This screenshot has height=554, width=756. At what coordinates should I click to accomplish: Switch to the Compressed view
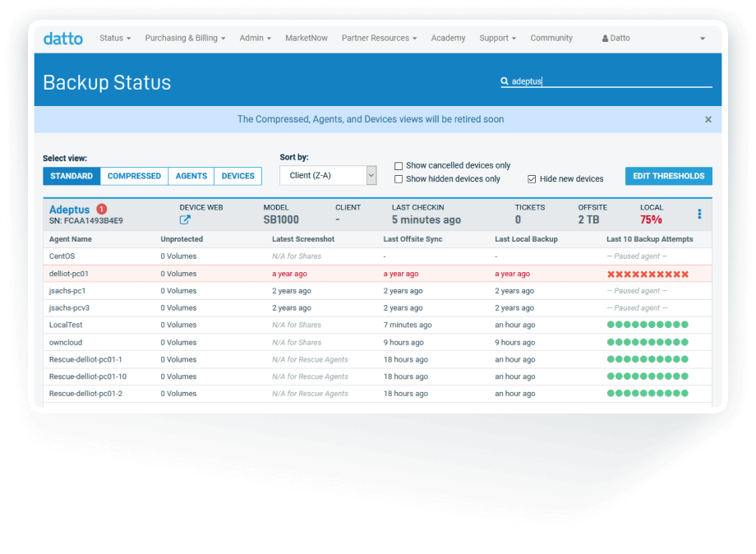tap(134, 176)
